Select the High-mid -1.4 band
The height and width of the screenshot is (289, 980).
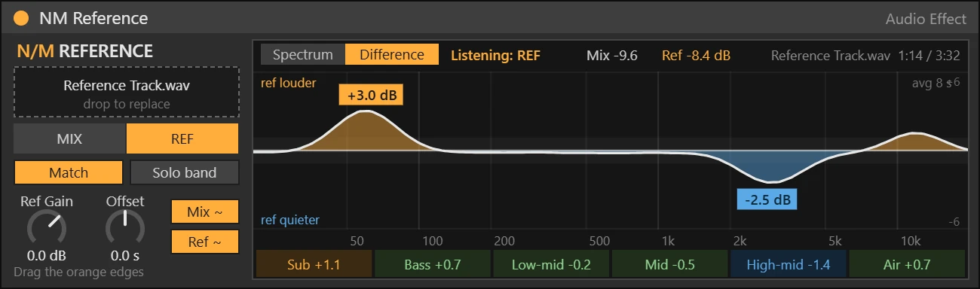coord(788,265)
